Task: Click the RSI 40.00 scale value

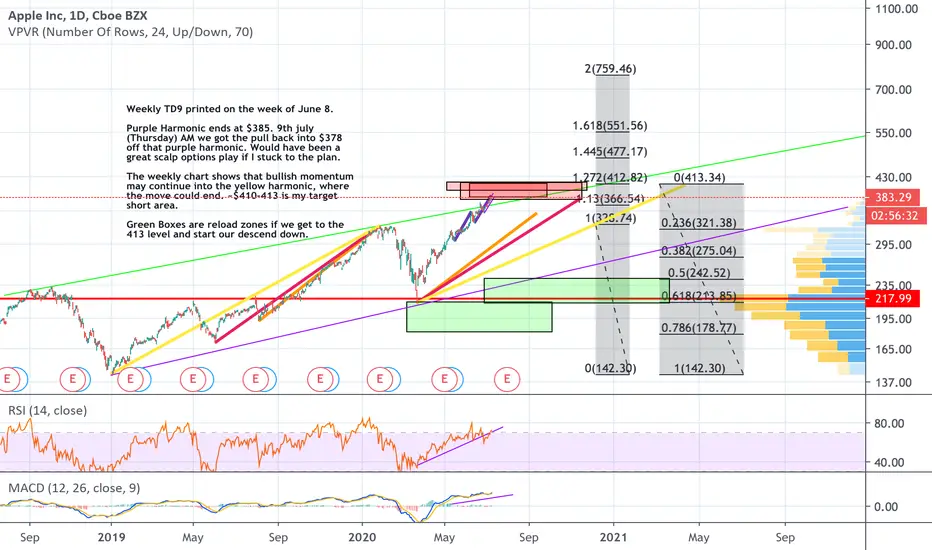Action: [889, 462]
